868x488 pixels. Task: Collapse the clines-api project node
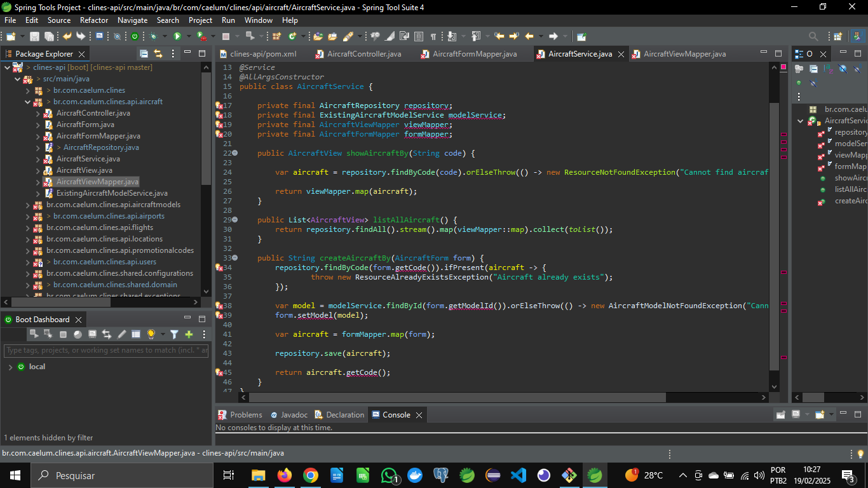coord(7,67)
